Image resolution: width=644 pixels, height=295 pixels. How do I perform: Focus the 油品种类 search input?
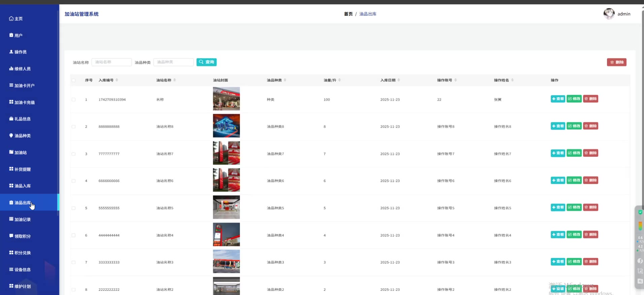(173, 62)
